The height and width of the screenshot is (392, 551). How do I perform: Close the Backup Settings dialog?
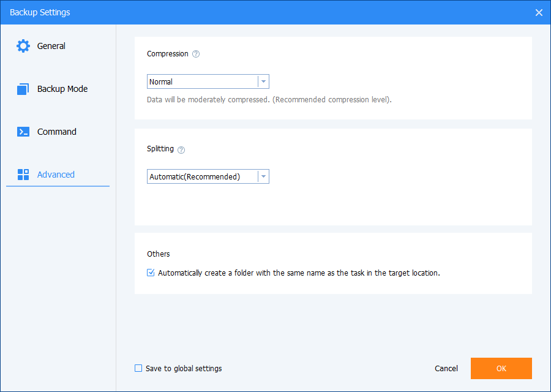coord(539,13)
